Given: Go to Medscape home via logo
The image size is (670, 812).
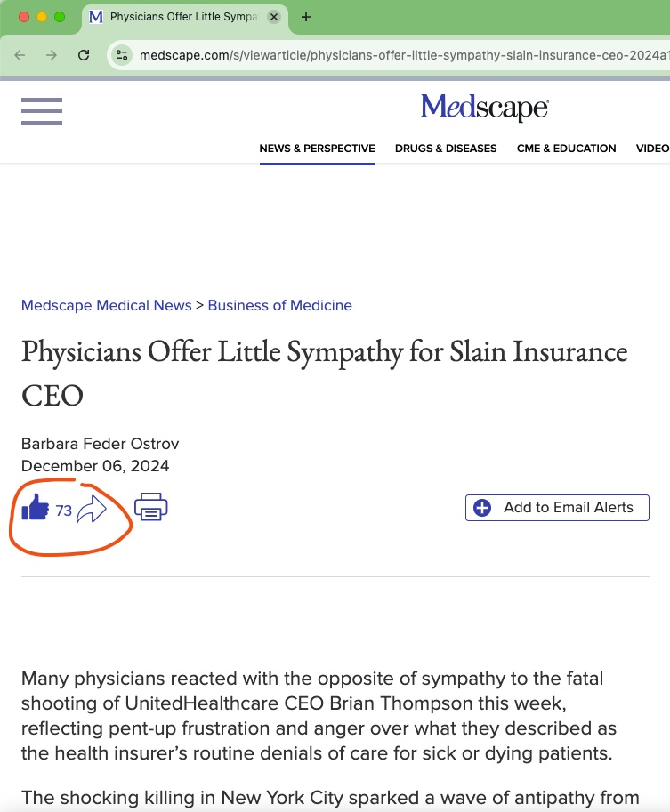Looking at the screenshot, I should (x=485, y=108).
